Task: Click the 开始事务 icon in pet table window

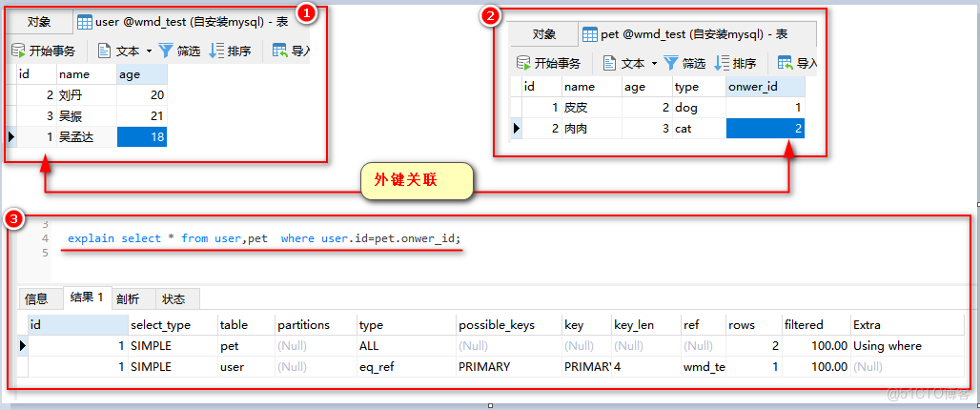Action: click(x=523, y=63)
